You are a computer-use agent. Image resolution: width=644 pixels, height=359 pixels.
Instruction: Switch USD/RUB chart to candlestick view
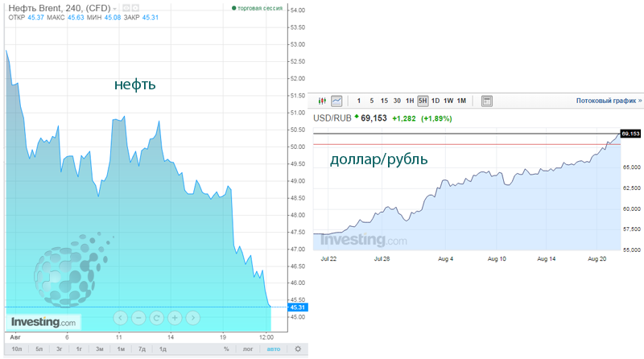pos(322,101)
